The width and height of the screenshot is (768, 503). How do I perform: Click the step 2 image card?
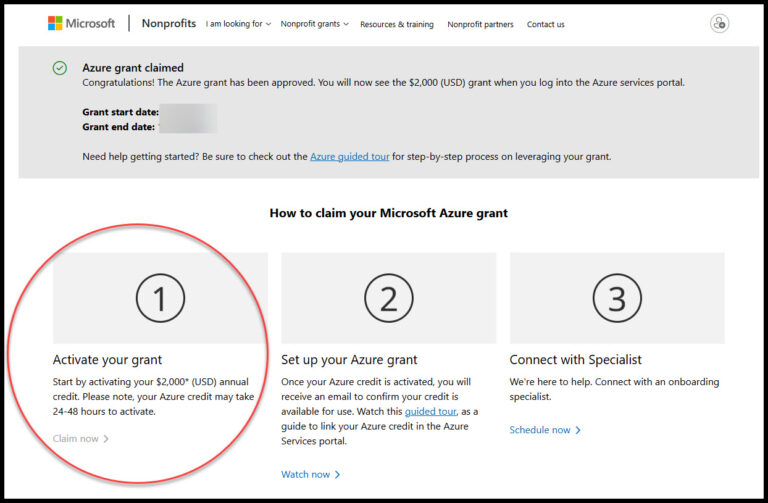(x=388, y=298)
